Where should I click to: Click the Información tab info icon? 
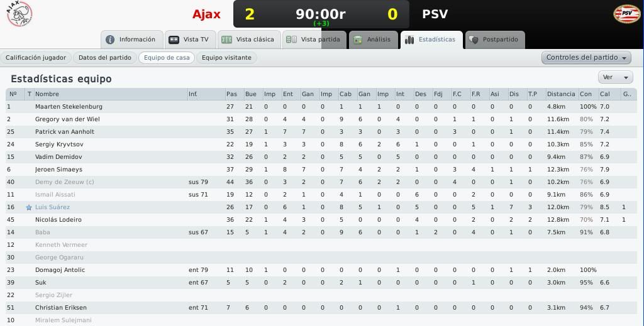tap(110, 40)
